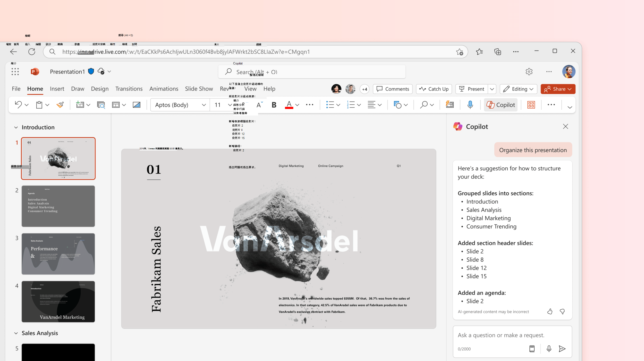
Task: Expand the ribbon with the chevron
Action: tap(570, 107)
